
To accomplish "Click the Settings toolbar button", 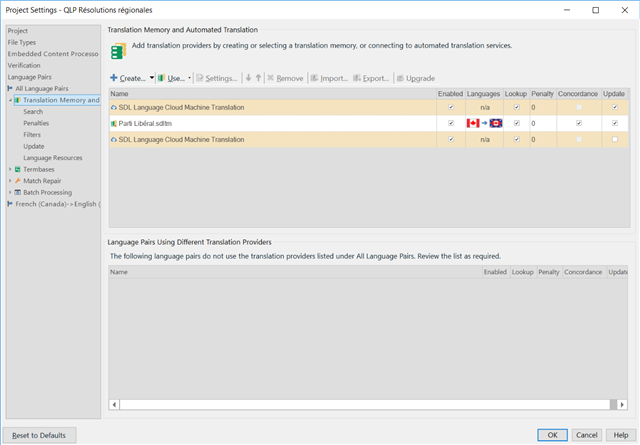I will 216,78.
